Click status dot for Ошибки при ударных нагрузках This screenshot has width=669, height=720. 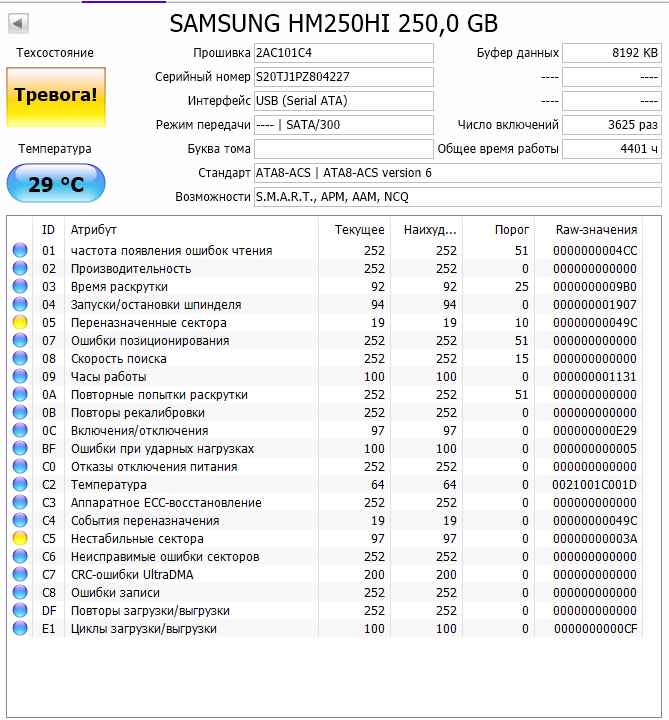[20, 448]
